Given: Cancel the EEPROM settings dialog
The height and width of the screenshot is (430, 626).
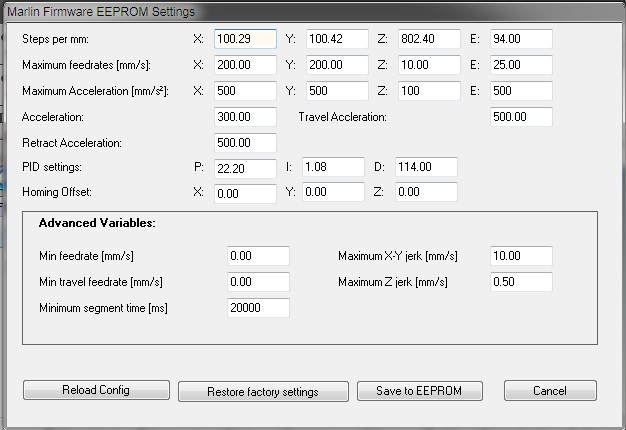Looking at the screenshot, I should (550, 390).
